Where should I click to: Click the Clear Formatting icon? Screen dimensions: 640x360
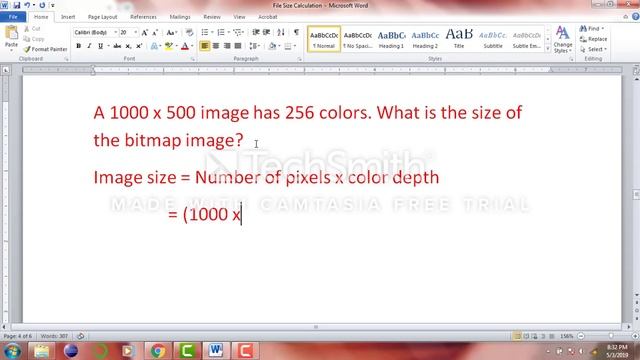(x=189, y=33)
